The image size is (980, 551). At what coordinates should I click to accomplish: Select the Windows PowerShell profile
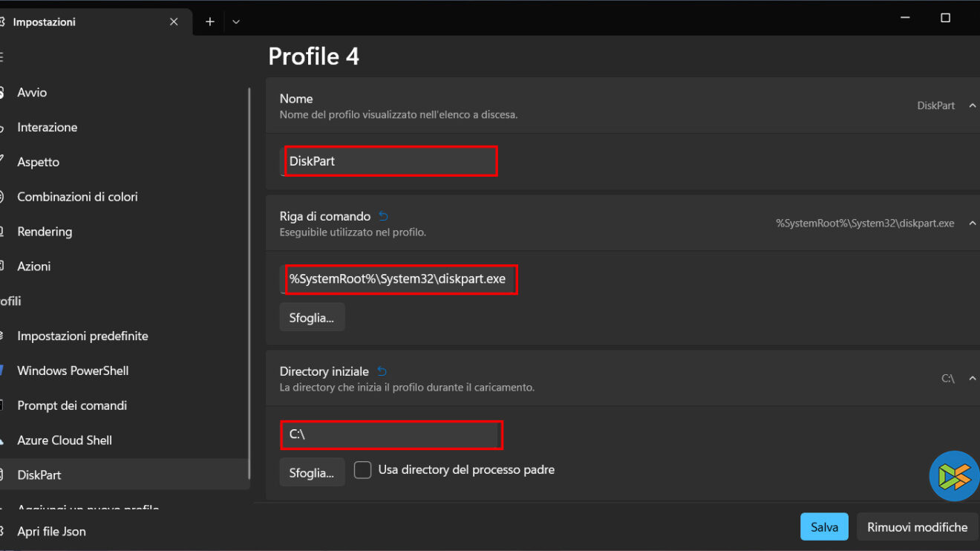(73, 371)
